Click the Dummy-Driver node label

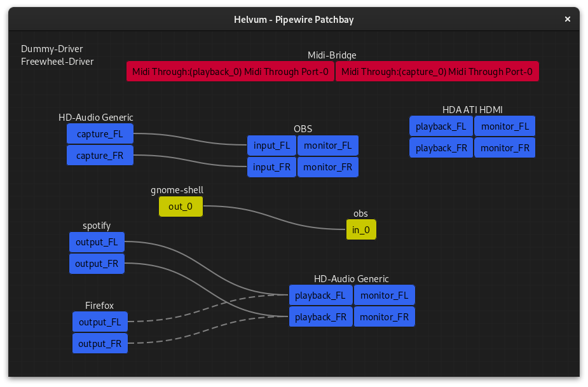52,49
